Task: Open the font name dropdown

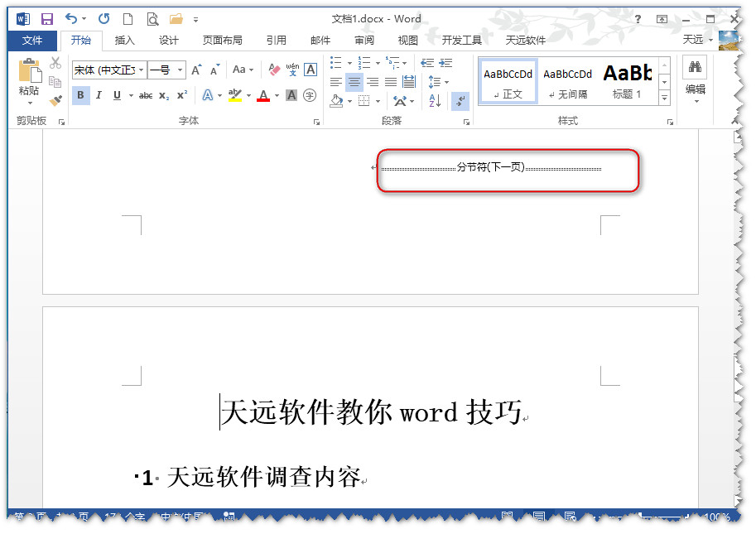Action: pyautogui.click(x=142, y=70)
